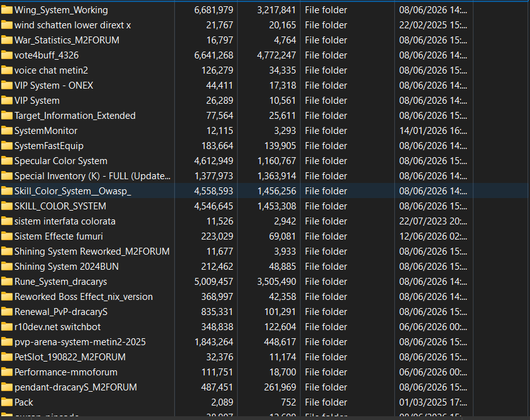
Task: Click size value 6,681,979
Action: point(214,10)
